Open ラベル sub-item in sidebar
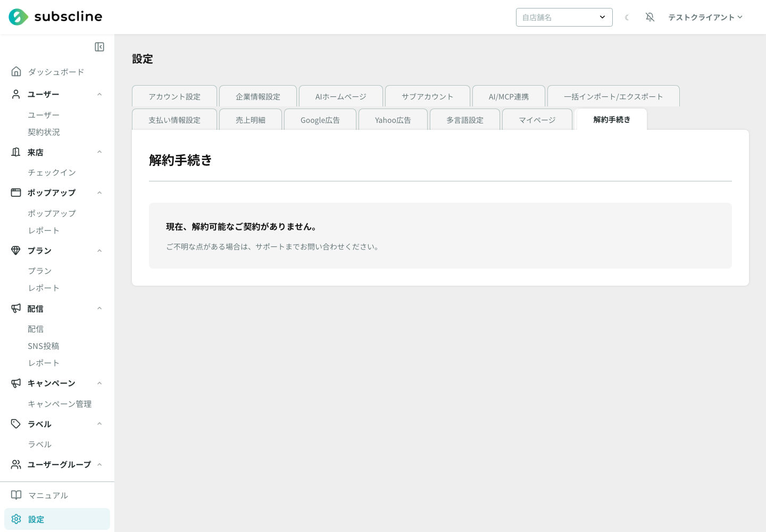Viewport: 766px width, 532px height. [40, 444]
